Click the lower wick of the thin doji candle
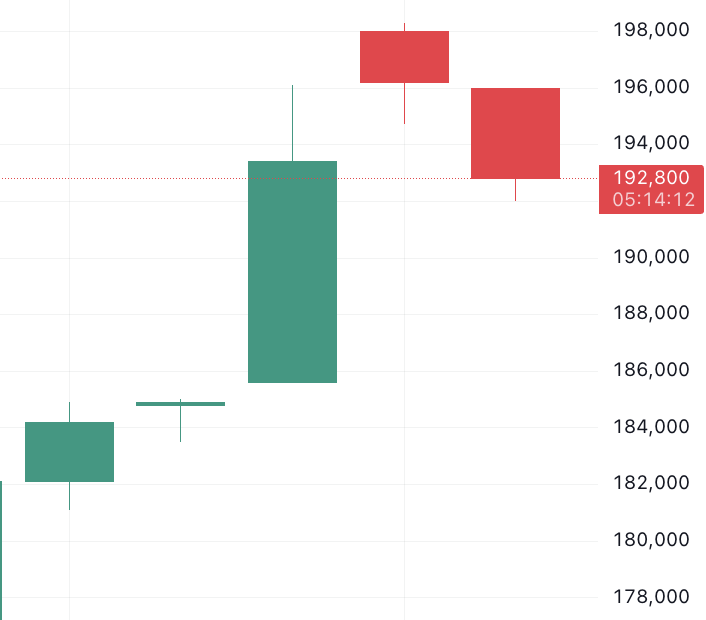Screen dimensions: 706x620 click(181, 424)
